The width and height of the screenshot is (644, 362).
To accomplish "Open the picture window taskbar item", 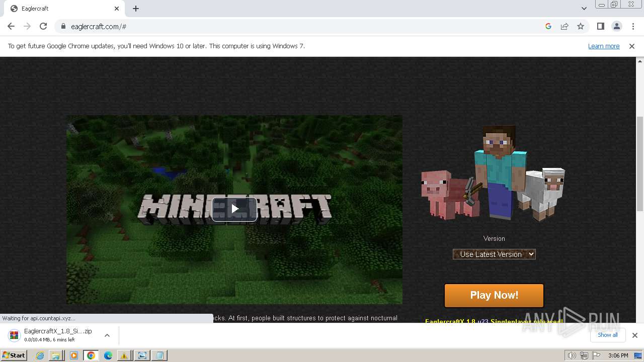I will point(142,355).
